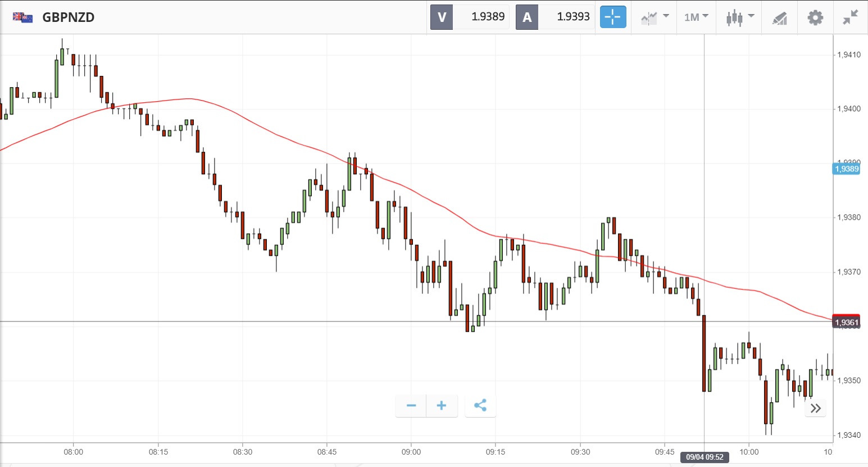Zoom in with the plus button
The height and width of the screenshot is (467, 868).
[442, 406]
